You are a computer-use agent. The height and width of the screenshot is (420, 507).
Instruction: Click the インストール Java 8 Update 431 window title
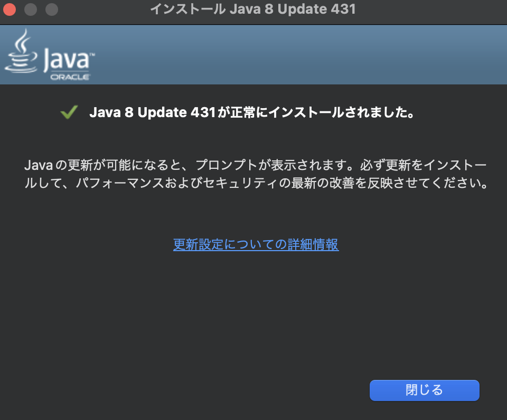(253, 9)
